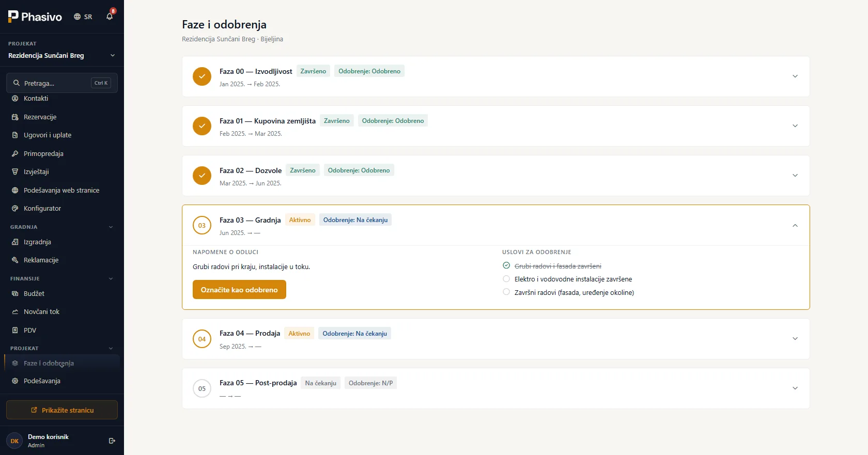Expand the Faza 05 Post-prodaja card
868x455 pixels.
point(795,388)
